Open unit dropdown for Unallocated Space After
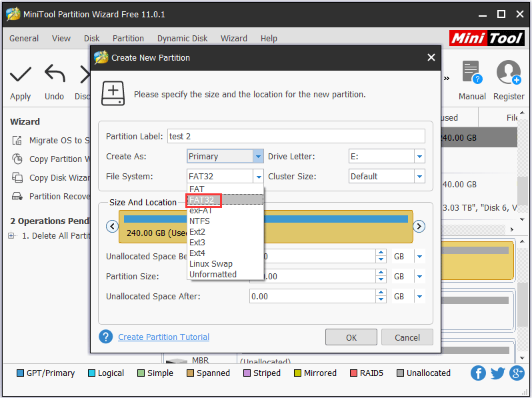532x398 pixels. 419,297
